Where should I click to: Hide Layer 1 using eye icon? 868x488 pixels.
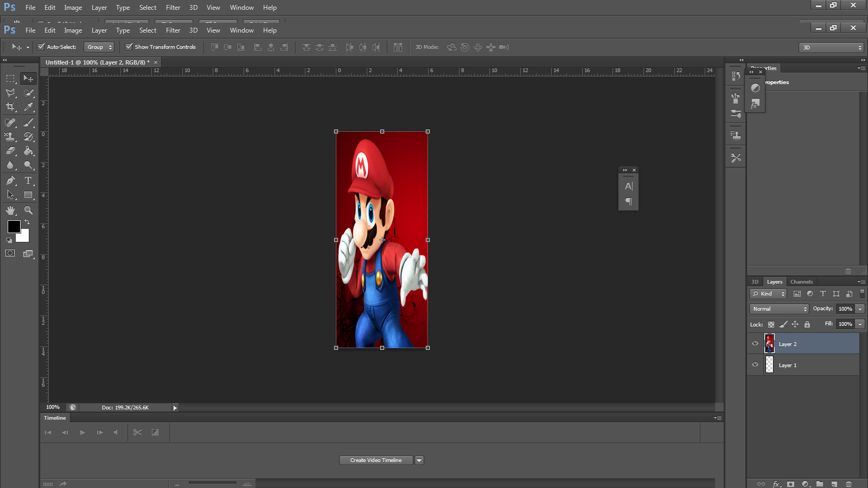pos(755,364)
